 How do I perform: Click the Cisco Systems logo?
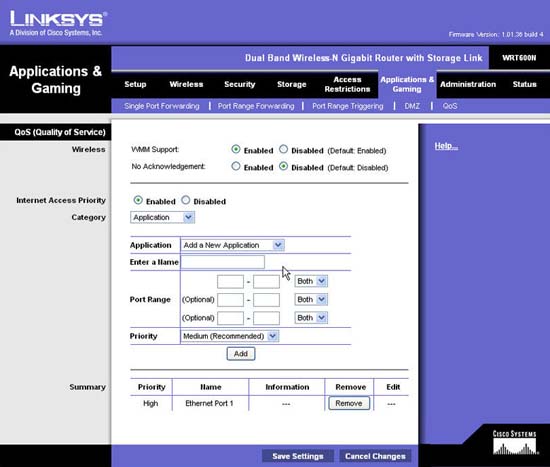[x=515, y=443]
